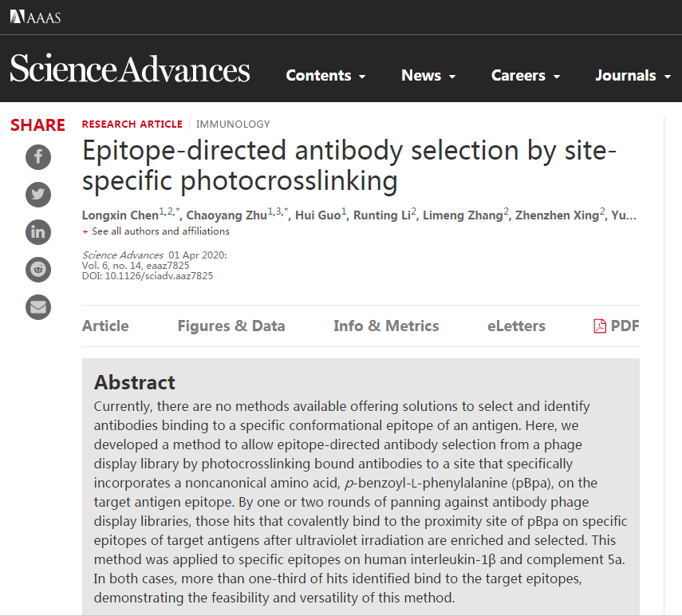Switch to the Figures & Data tab
The image size is (682, 616).
(231, 326)
